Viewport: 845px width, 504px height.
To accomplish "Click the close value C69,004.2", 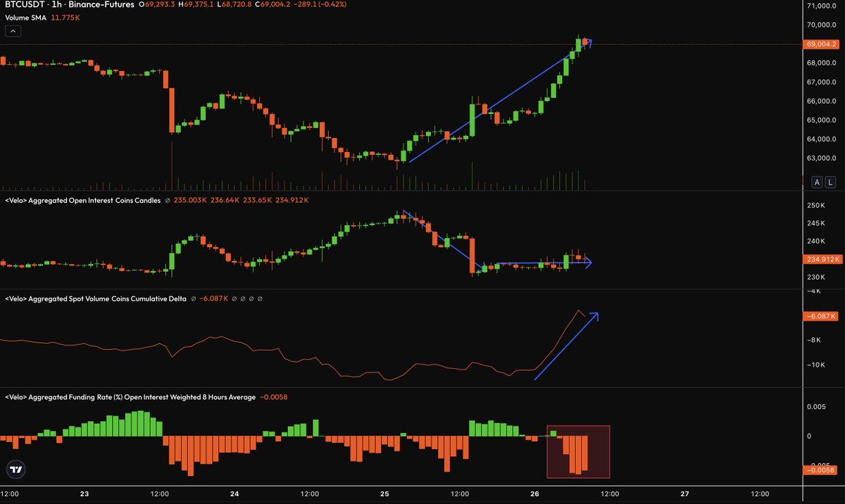I will tap(273, 4).
